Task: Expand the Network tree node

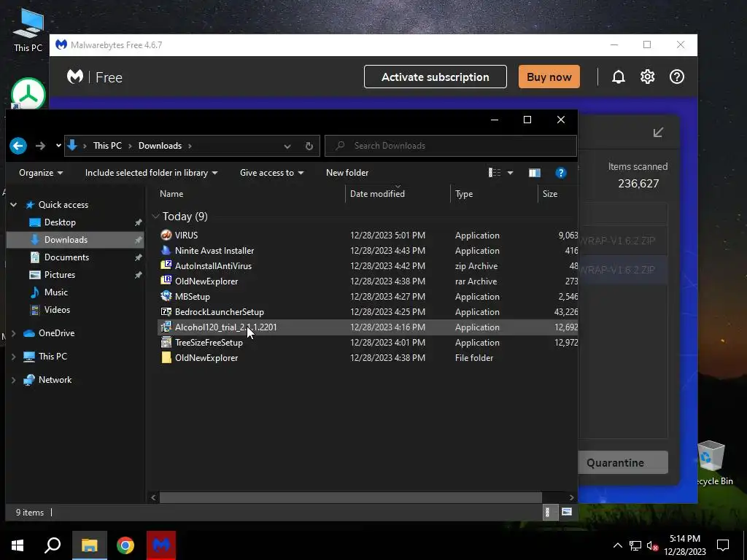Action: (x=13, y=380)
